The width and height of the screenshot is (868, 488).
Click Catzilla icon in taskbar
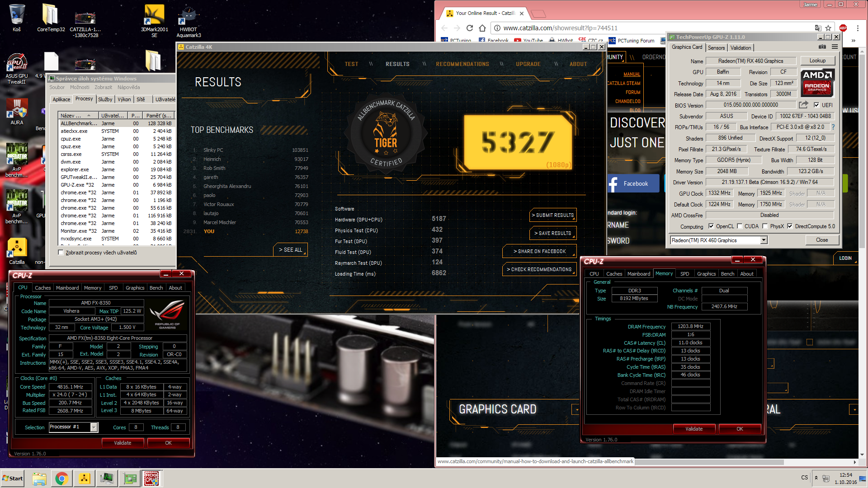(x=84, y=479)
